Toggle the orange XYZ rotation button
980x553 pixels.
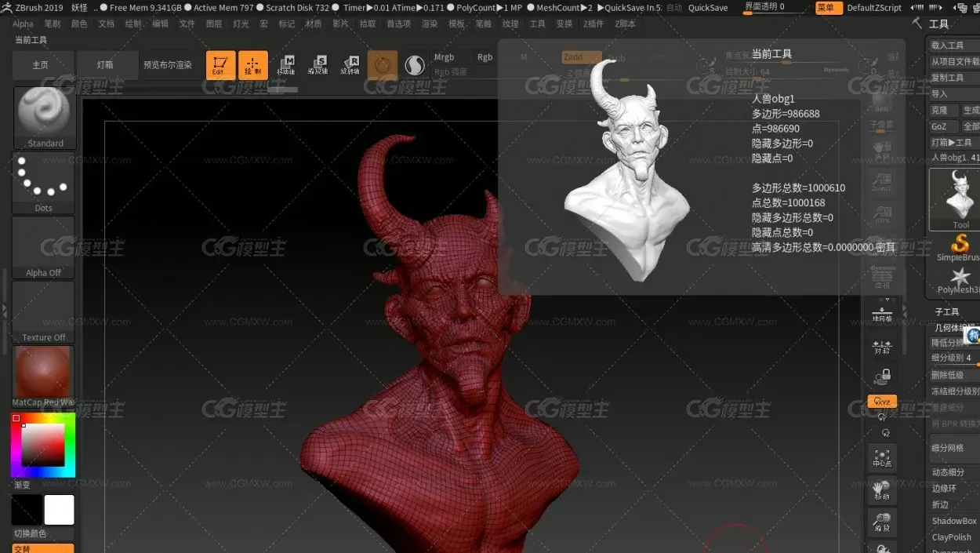(x=882, y=402)
